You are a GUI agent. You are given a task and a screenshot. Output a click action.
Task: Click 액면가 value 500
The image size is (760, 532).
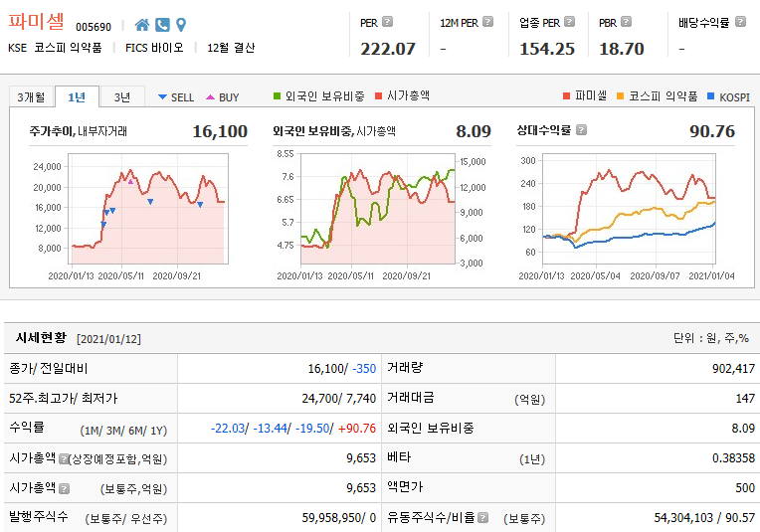coord(745,488)
